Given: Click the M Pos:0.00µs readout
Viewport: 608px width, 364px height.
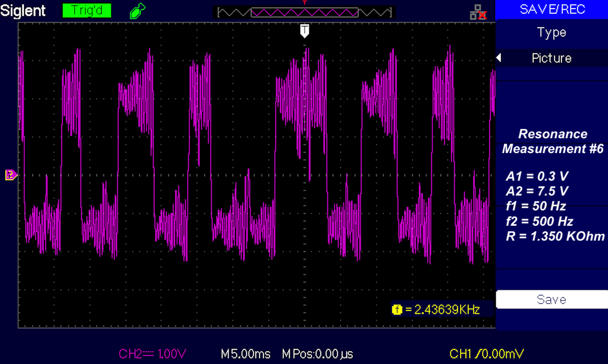Looking at the screenshot, I should [x=318, y=354].
